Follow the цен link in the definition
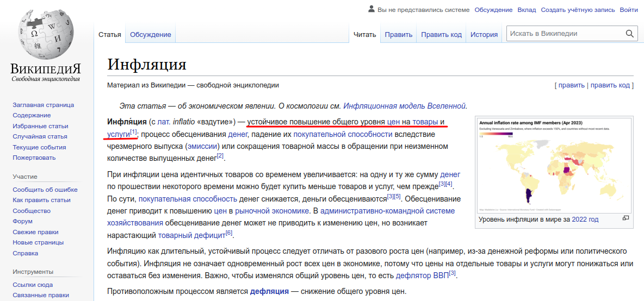 (393, 122)
